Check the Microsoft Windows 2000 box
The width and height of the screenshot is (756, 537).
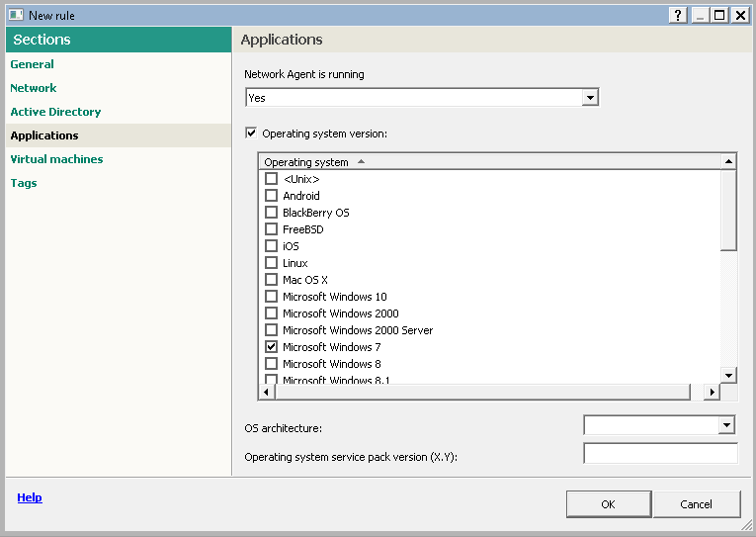pos(272,313)
